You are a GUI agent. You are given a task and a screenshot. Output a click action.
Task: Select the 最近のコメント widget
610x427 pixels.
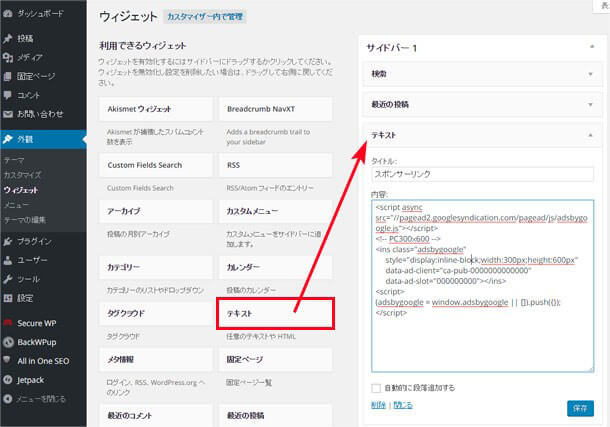tap(156, 416)
